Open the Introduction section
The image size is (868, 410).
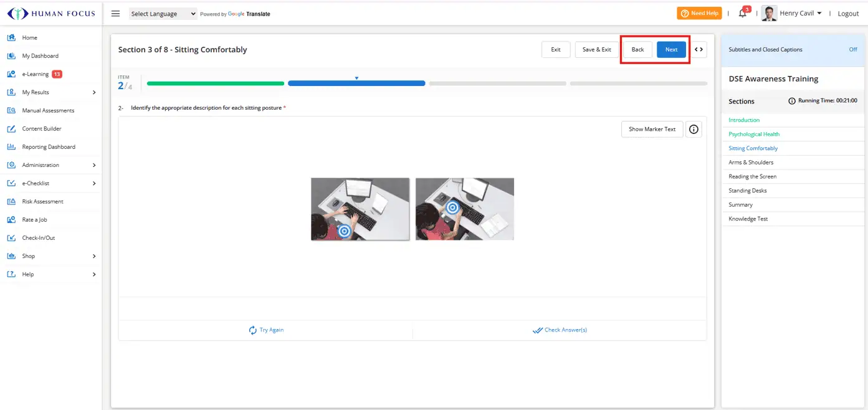click(744, 120)
